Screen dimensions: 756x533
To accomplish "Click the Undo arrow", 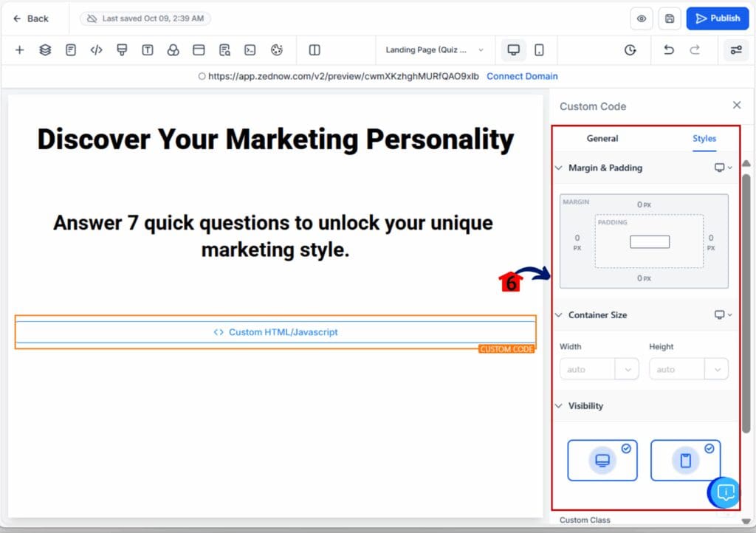I will pos(668,49).
